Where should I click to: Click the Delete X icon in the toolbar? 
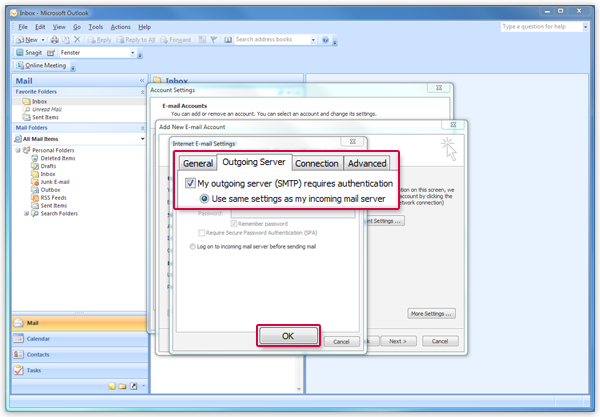click(77, 39)
